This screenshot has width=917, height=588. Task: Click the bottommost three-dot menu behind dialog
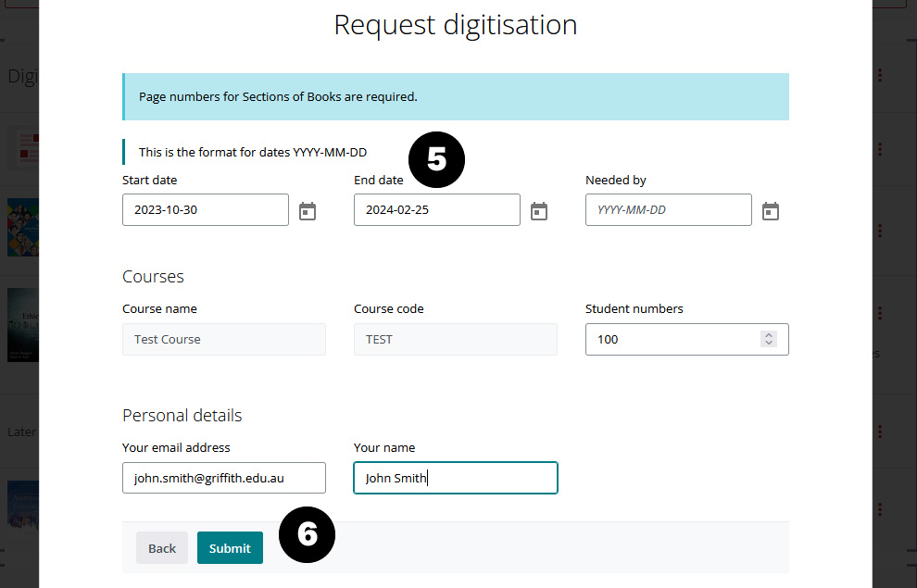(879, 510)
